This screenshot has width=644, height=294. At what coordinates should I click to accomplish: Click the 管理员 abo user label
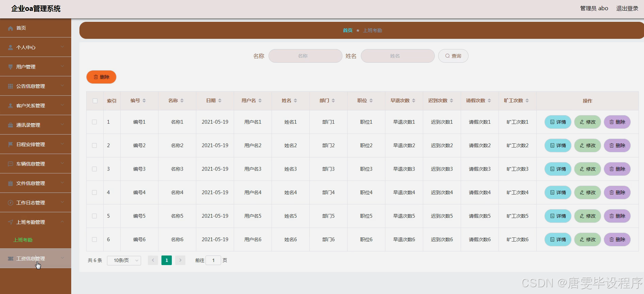point(594,8)
